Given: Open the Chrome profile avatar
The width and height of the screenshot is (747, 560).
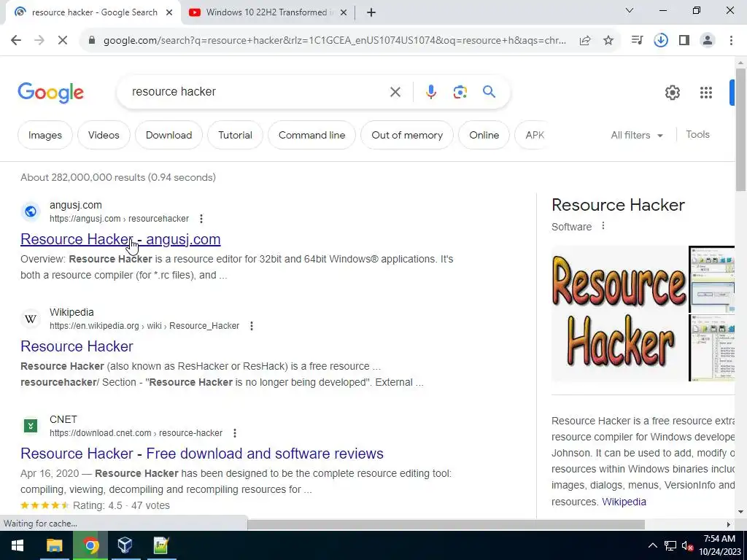Looking at the screenshot, I should (708, 41).
